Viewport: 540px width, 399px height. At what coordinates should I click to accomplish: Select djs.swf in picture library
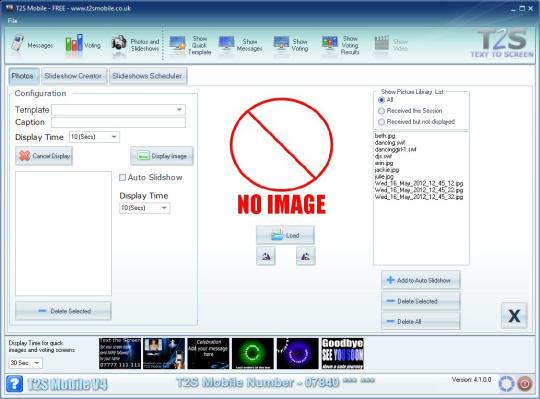click(383, 156)
